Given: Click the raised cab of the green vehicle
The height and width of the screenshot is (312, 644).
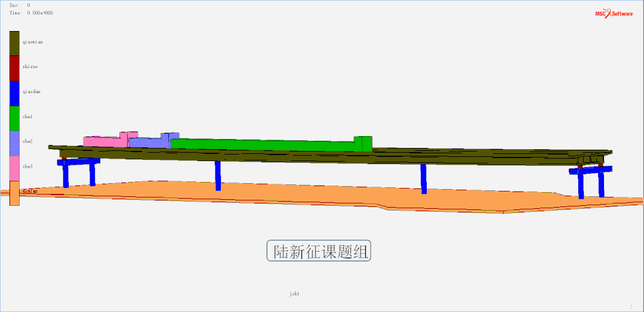Looking at the screenshot, I should (363, 143).
